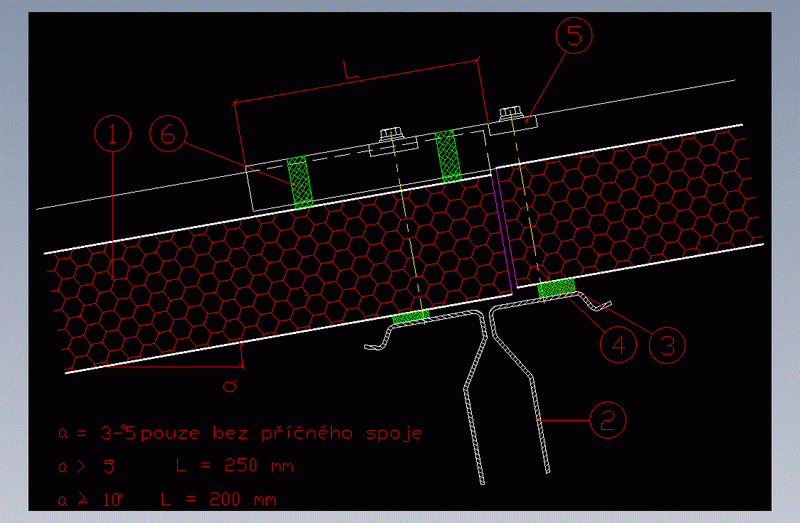Click the right green hatched block in flashing
Viewport: 800px width, 523px height.
pyautogui.click(x=448, y=155)
